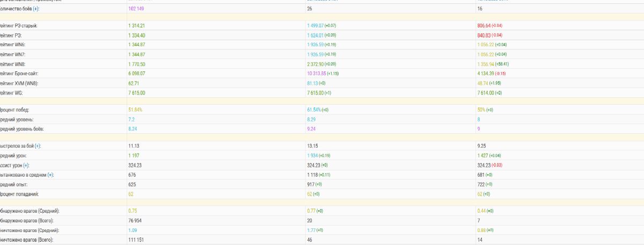Open the (+) link beside Количество боёв

coord(36,9)
